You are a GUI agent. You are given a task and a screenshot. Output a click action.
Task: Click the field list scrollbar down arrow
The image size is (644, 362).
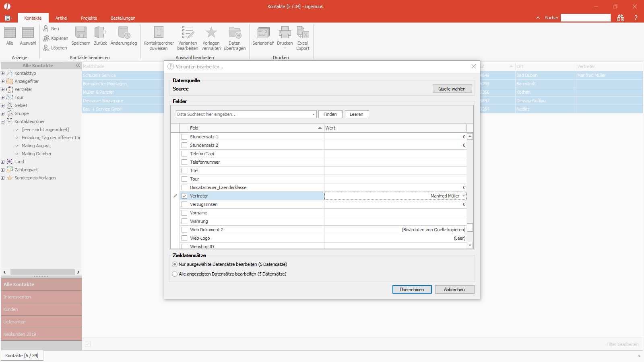[470, 245]
